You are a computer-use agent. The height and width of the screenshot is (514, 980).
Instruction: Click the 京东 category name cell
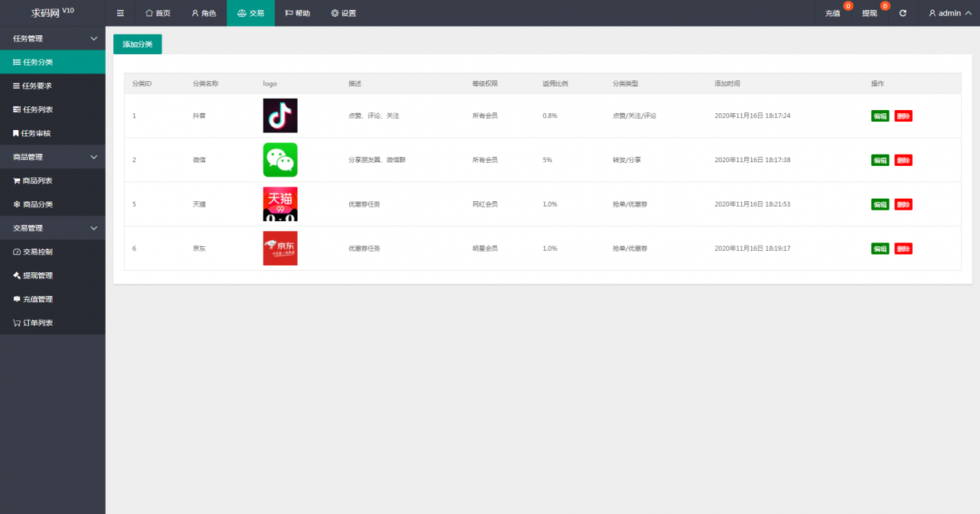199,249
